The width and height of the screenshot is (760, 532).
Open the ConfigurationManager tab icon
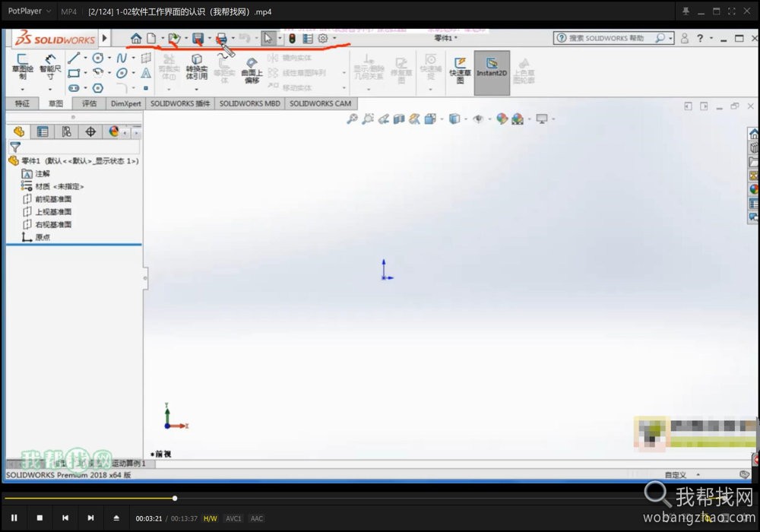tap(66, 131)
